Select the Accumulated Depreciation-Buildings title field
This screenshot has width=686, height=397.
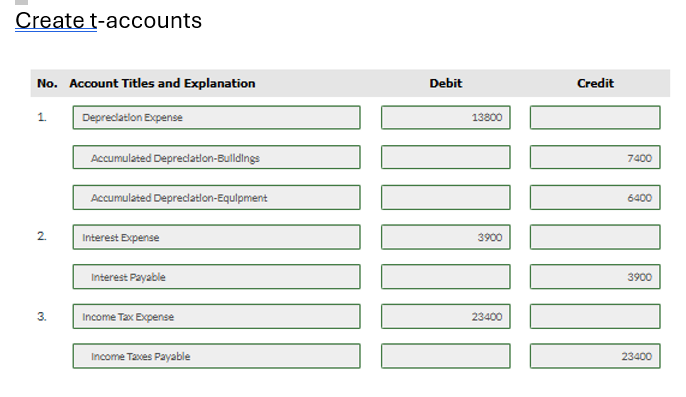pos(217,157)
